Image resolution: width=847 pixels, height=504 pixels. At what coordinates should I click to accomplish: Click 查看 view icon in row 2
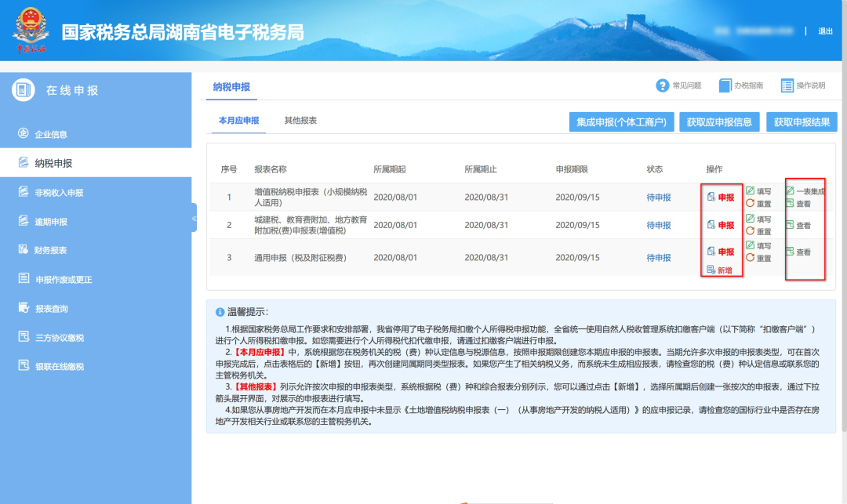coord(790,226)
